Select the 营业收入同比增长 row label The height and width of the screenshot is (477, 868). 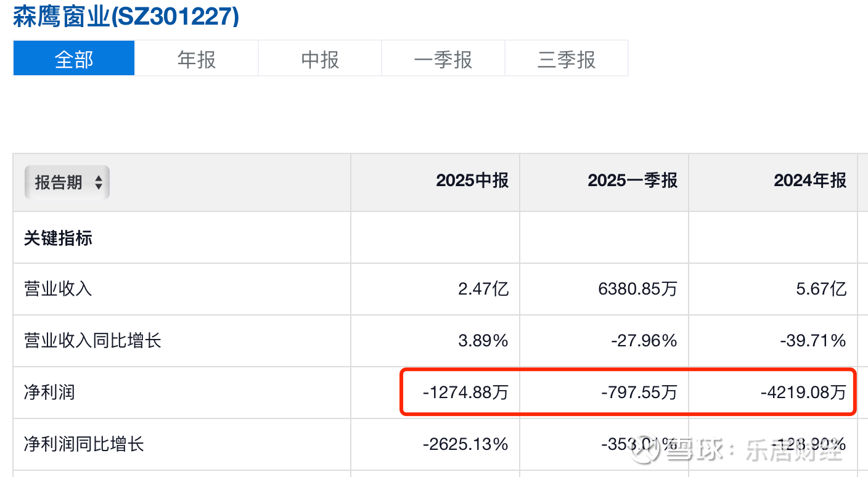(x=92, y=340)
